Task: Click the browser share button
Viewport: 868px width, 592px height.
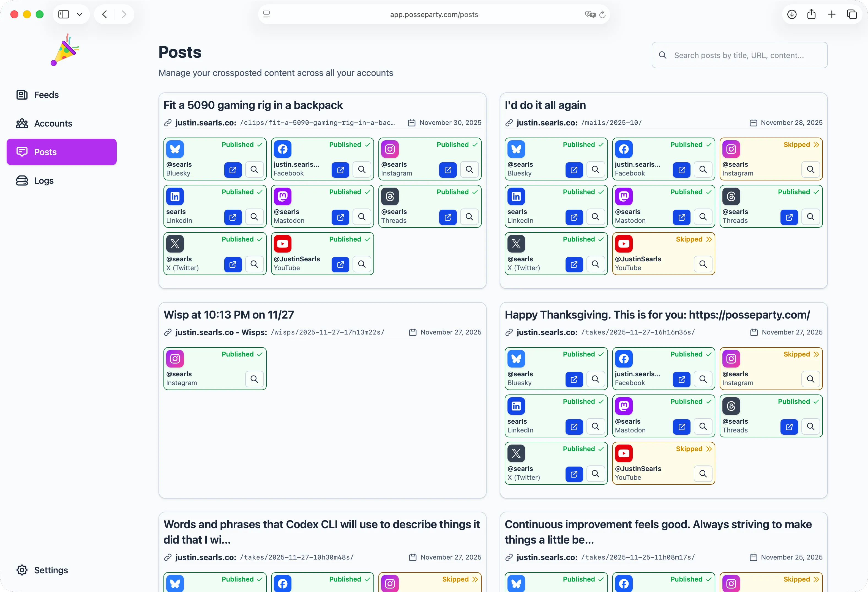Action: (811, 15)
